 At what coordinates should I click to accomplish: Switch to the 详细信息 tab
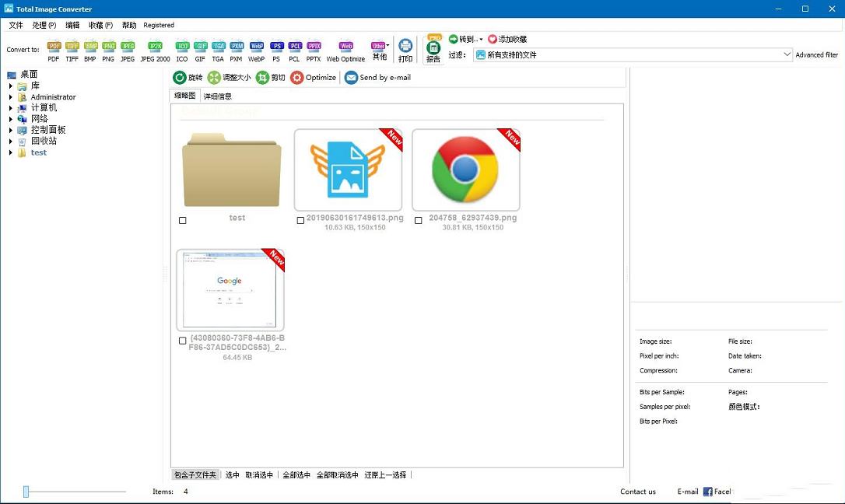click(x=218, y=96)
